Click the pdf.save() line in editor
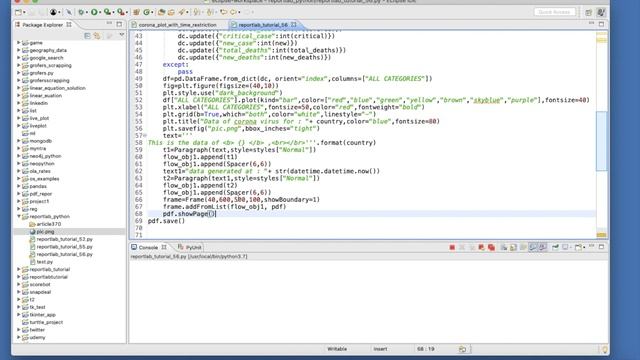This screenshot has height=360, width=640. (166, 221)
